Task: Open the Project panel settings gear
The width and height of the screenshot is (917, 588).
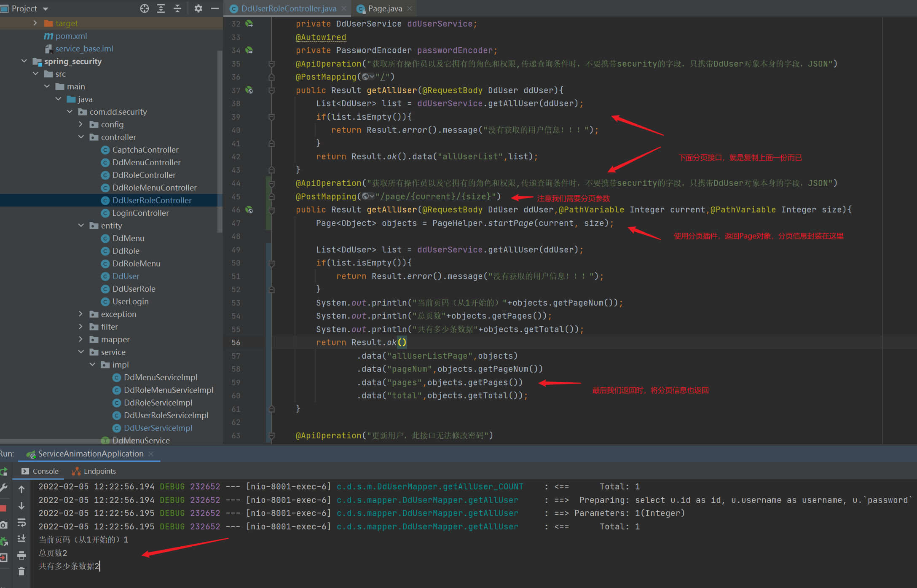Action: (x=198, y=8)
